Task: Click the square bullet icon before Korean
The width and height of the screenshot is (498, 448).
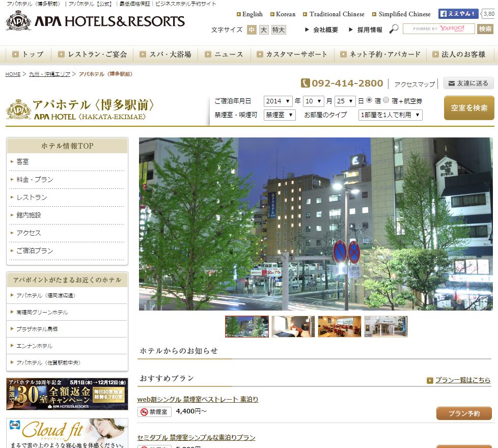Action: [x=272, y=14]
